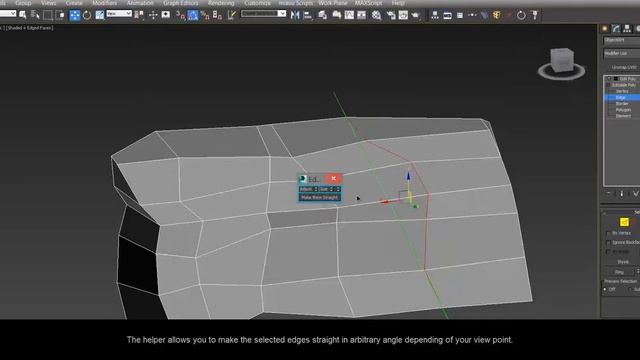Toggle the Angle Snap icon
640x360 pixels.
tap(193, 15)
